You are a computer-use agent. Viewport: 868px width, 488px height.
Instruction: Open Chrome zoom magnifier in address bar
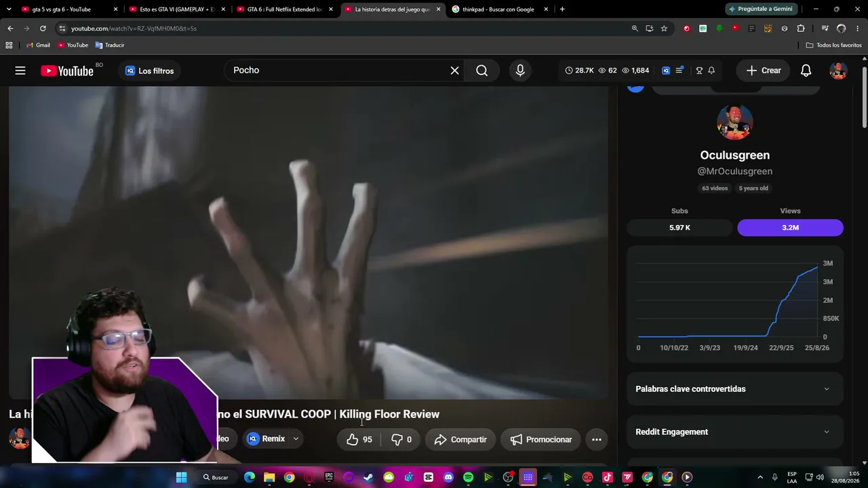pyautogui.click(x=635, y=28)
